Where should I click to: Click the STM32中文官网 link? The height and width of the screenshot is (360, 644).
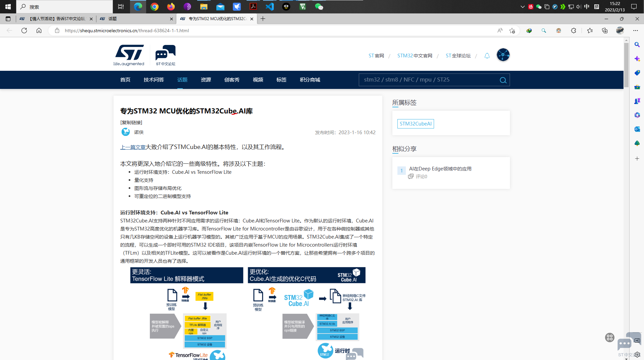click(415, 56)
